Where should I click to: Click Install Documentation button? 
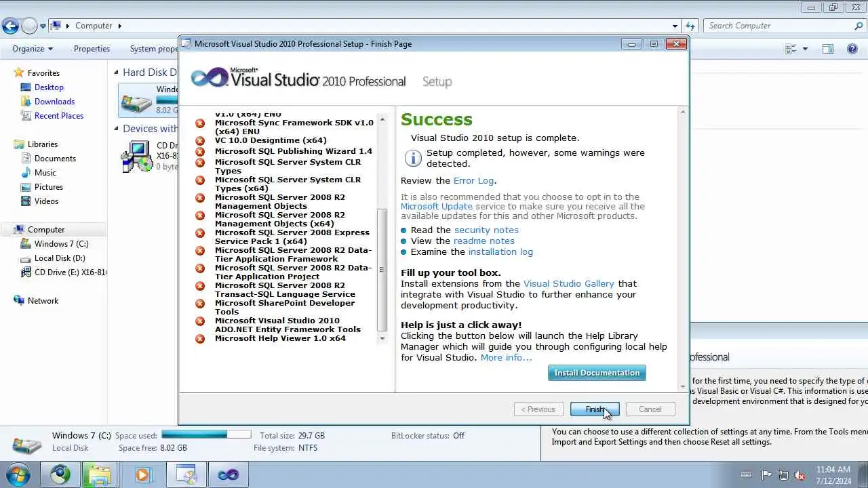coord(597,373)
